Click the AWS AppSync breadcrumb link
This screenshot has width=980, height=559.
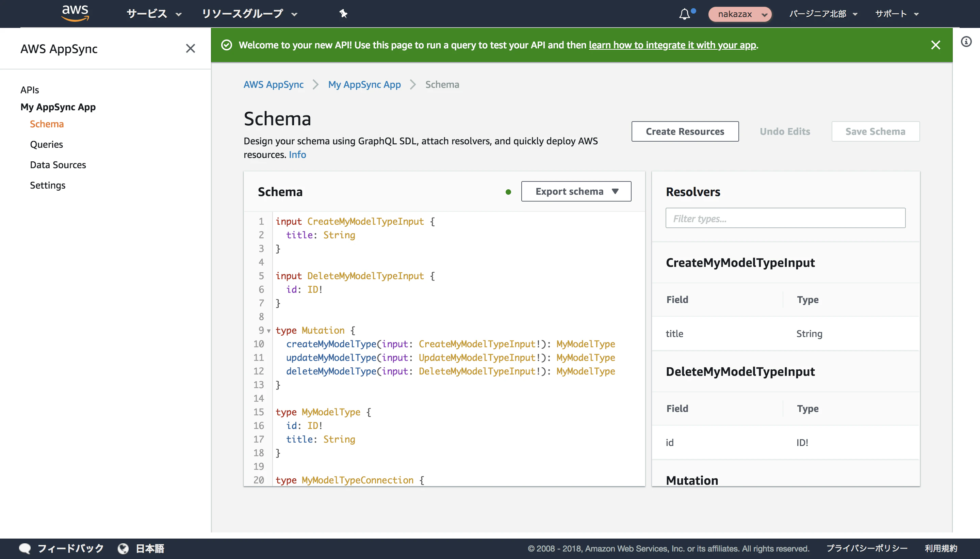tap(274, 84)
